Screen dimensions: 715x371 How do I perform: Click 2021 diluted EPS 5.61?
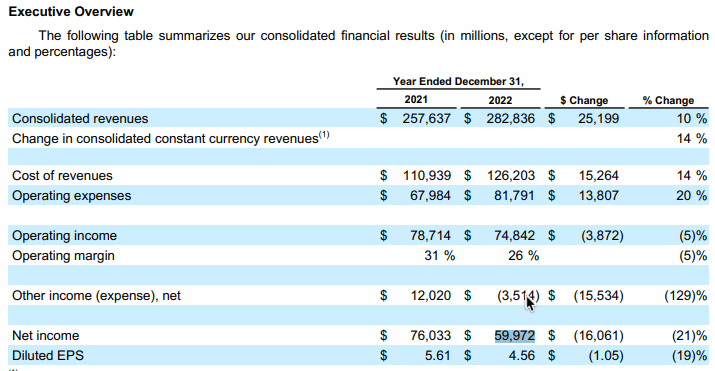pos(438,356)
